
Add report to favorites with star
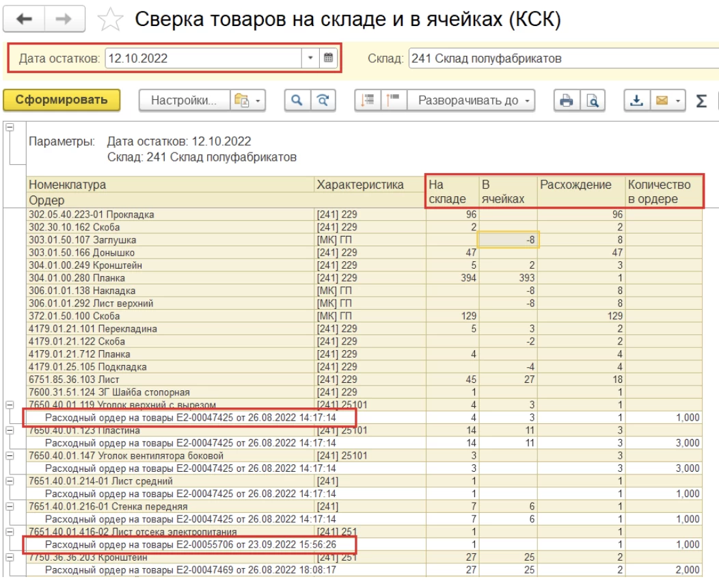click(109, 21)
